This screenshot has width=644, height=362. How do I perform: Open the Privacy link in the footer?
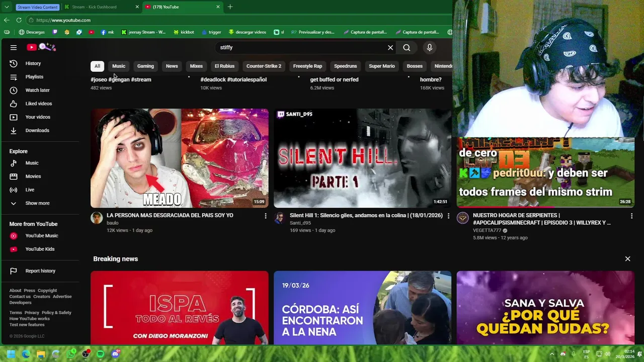click(x=32, y=313)
